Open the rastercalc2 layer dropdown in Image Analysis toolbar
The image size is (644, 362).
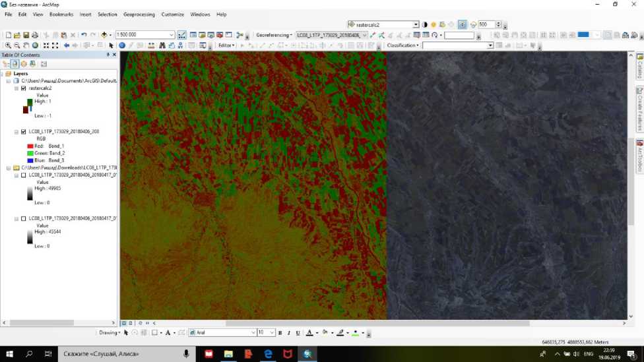pyautogui.click(x=416, y=24)
